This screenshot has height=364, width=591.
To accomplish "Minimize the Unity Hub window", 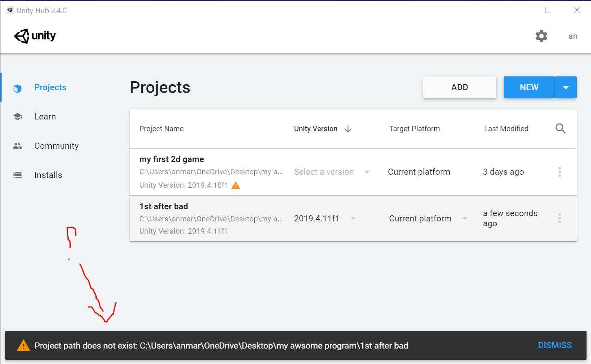I will [x=520, y=10].
